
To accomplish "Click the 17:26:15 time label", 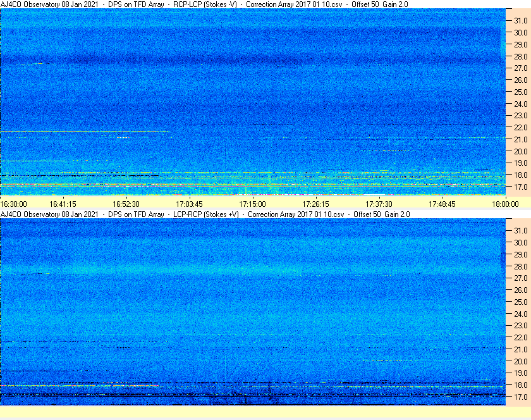I will click(315, 204).
